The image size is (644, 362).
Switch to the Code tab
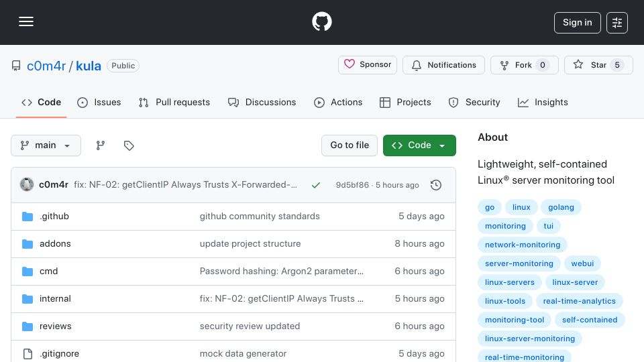click(x=41, y=102)
